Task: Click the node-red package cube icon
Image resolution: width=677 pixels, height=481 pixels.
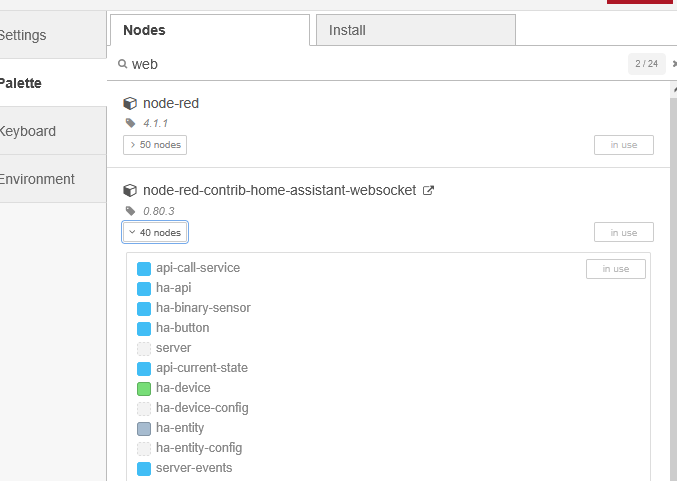Action: [x=130, y=103]
